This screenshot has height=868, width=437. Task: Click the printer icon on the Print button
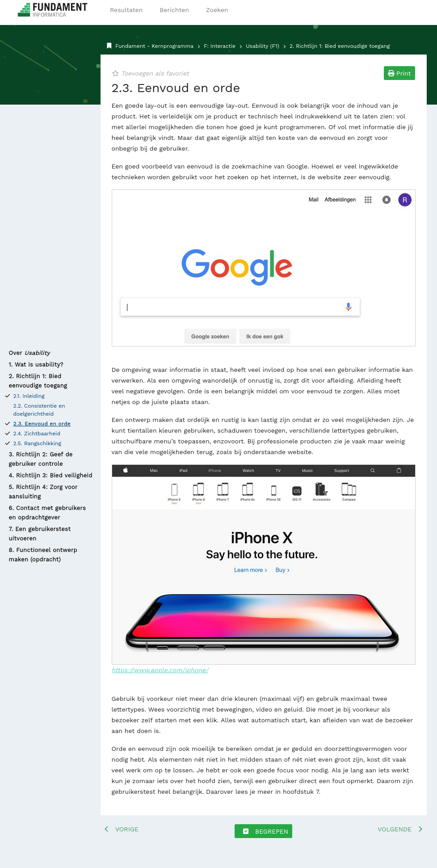pos(391,73)
